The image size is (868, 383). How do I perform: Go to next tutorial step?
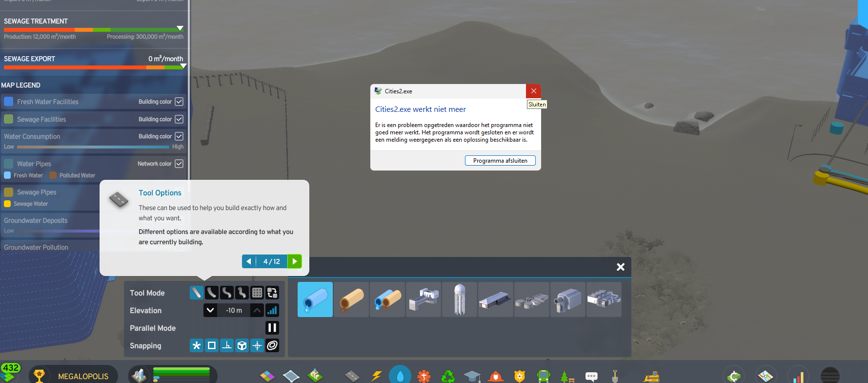[295, 261]
